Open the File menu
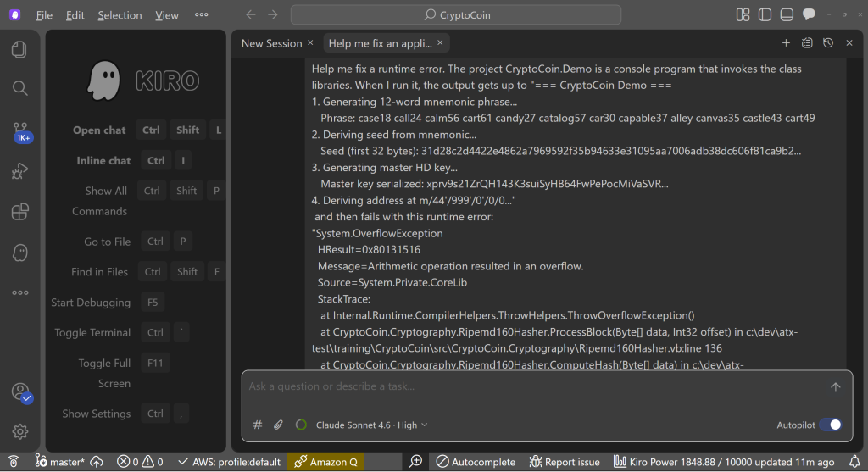The width and height of the screenshot is (868, 472). pyautogui.click(x=44, y=15)
